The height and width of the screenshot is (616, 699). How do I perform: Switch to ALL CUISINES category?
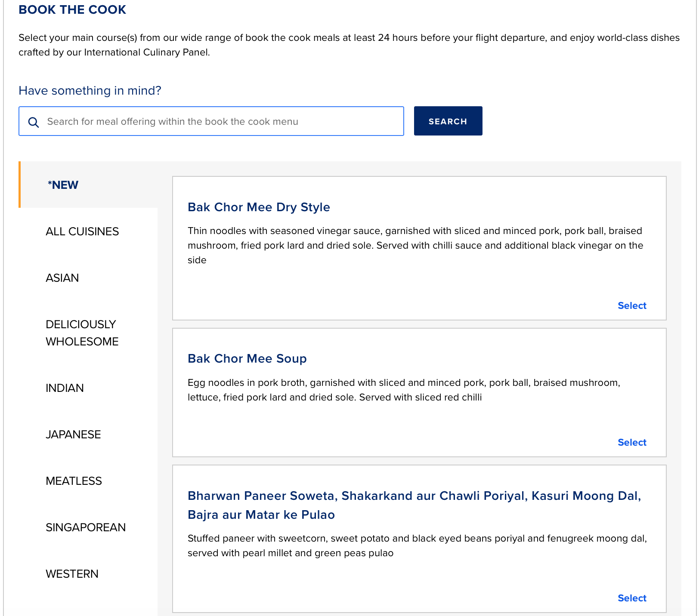tap(82, 231)
